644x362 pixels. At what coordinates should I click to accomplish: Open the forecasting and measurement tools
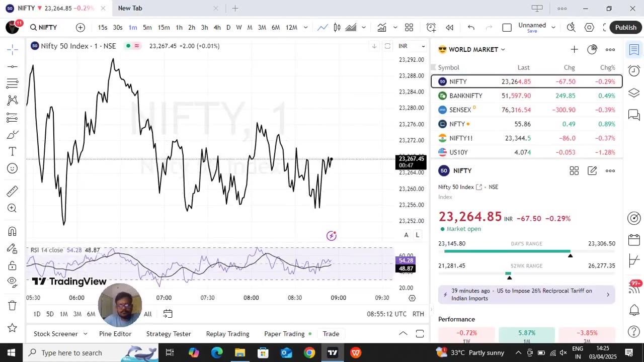13,117
